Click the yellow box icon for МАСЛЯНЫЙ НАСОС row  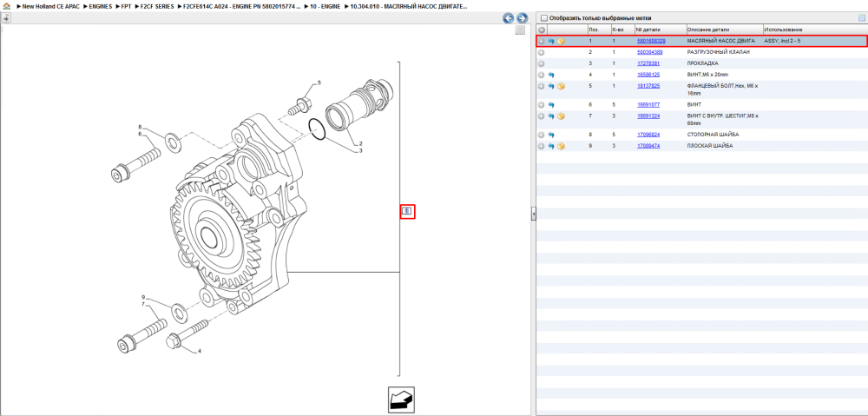tap(562, 41)
